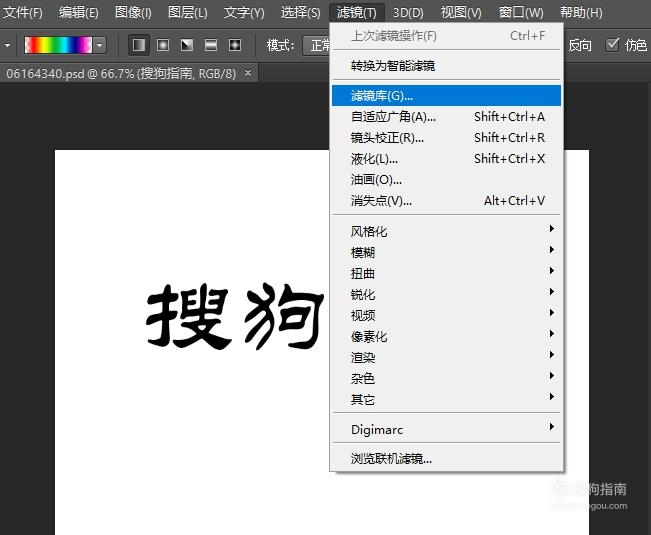This screenshot has width=651, height=535.
Task: Select the reflected gradient type icon
Action: point(211,45)
